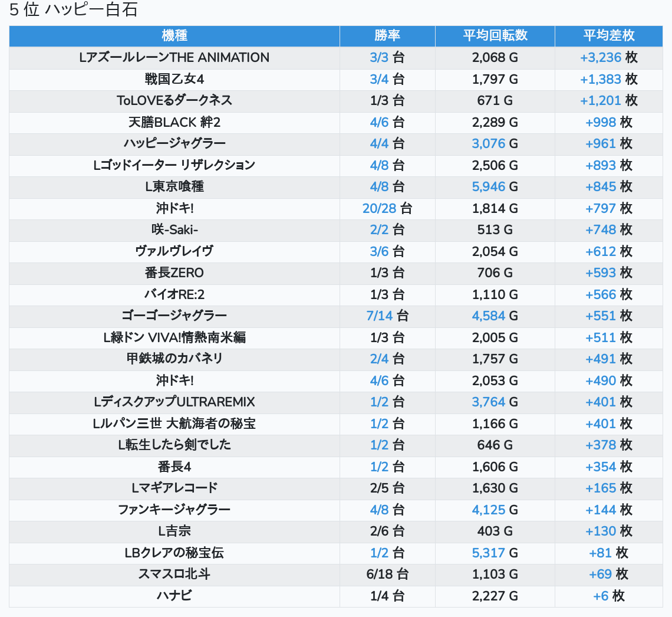Select the LディスクアップULTRAREMIX machine name
This screenshot has height=617, width=672.
[x=174, y=402]
